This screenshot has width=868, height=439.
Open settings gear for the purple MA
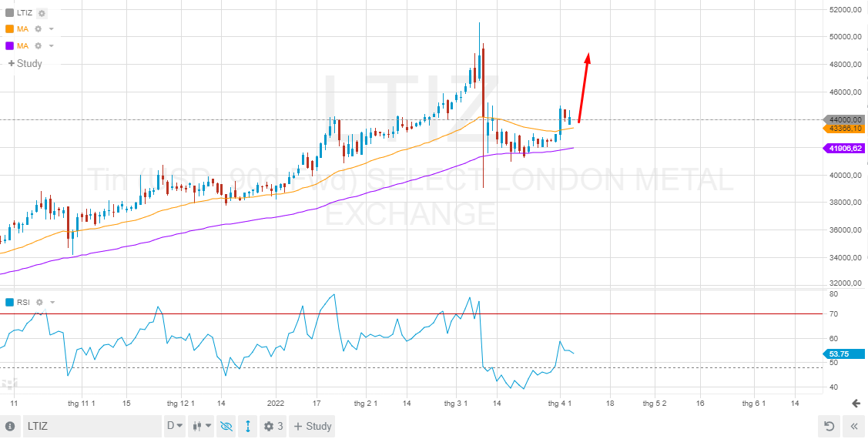coord(39,46)
